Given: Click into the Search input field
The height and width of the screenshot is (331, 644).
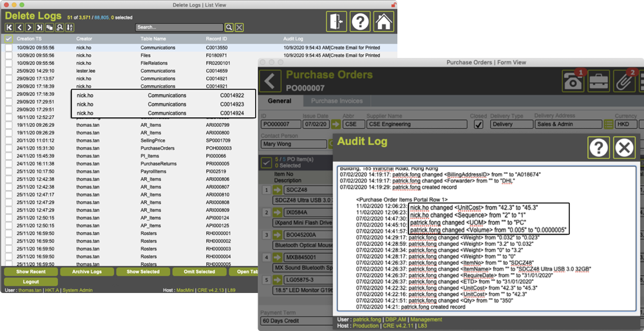Looking at the screenshot, I should point(178,28).
